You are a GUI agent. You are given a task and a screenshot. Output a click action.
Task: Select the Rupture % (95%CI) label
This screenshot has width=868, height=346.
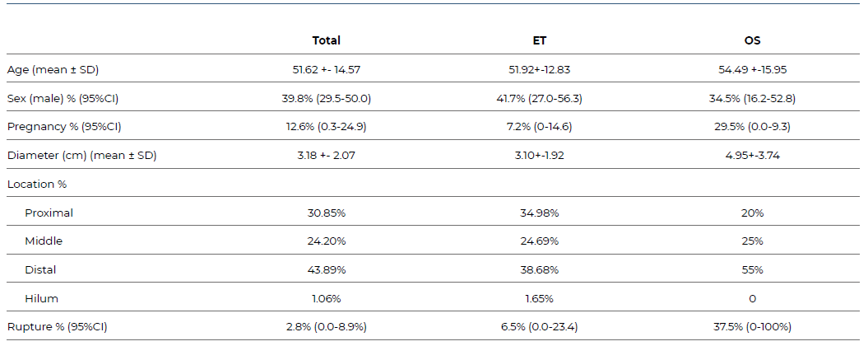(57, 327)
